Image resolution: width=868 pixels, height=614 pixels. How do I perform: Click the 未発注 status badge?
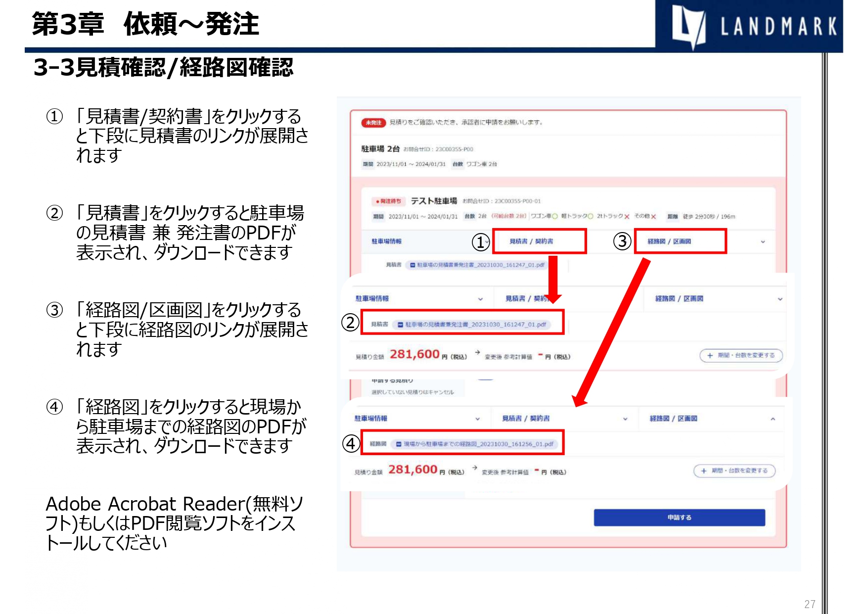coord(373,122)
